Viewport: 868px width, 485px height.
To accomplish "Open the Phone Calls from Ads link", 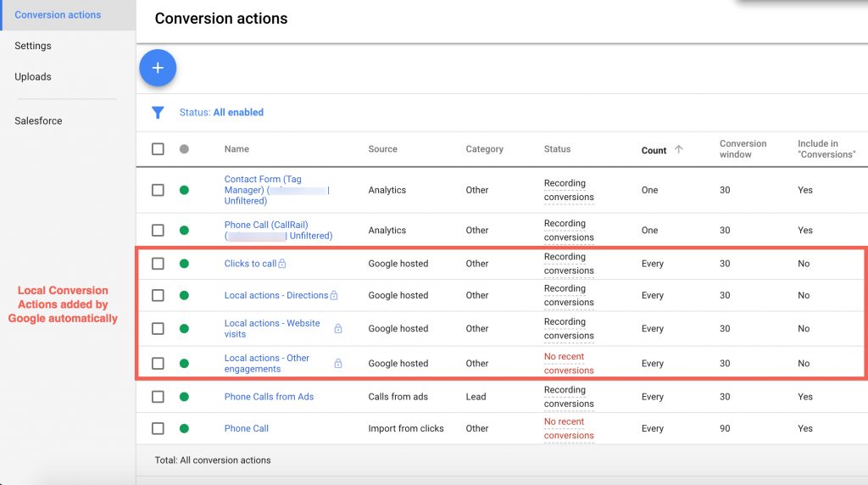I will (269, 397).
